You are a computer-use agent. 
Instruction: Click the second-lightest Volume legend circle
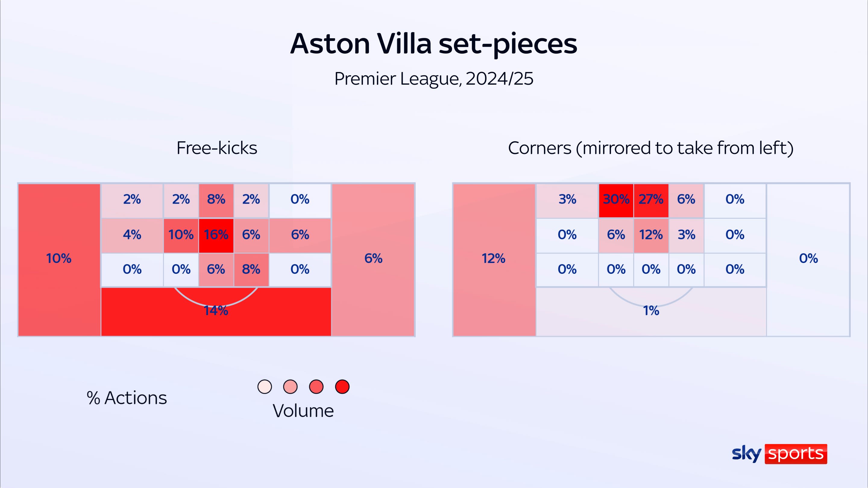[291, 386]
